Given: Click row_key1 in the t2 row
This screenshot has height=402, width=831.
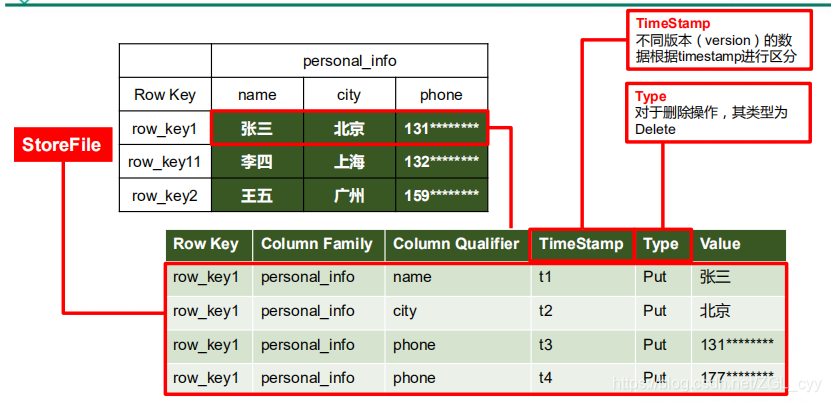Looking at the screenshot, I should [206, 311].
